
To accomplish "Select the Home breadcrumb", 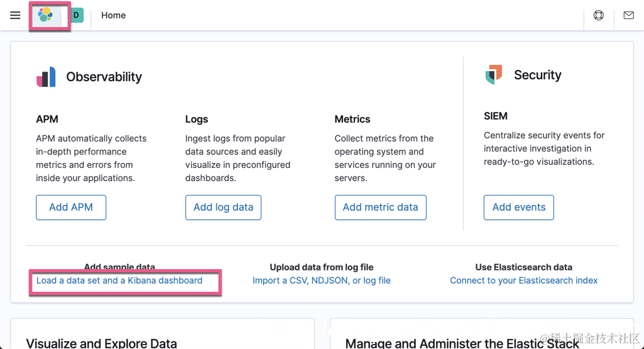I will (113, 15).
